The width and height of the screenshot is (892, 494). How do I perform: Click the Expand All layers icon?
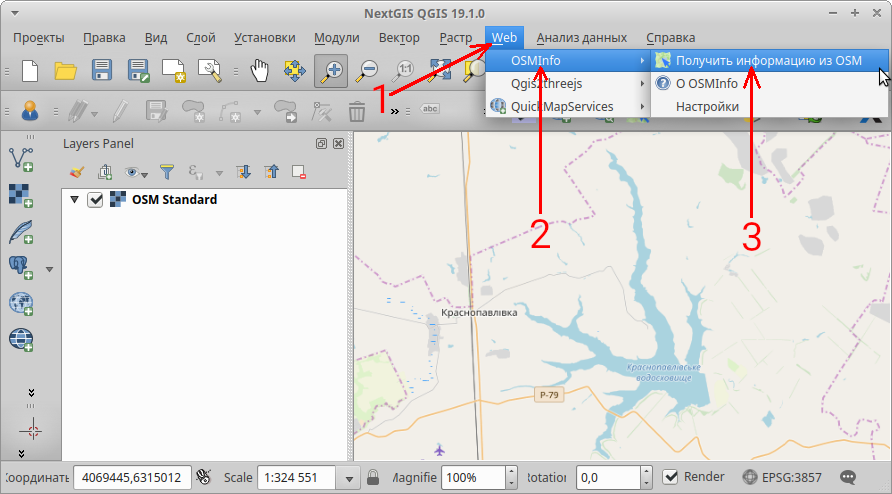click(243, 172)
